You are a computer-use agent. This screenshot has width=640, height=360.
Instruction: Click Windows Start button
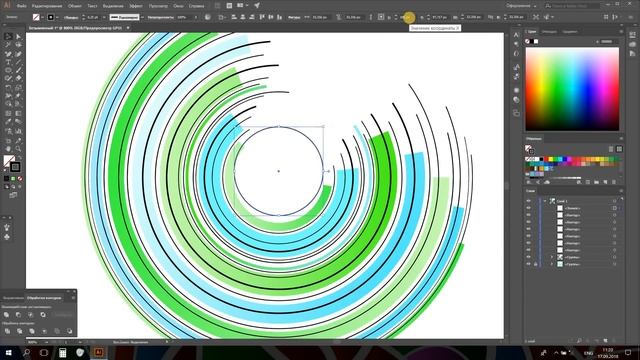point(8,352)
